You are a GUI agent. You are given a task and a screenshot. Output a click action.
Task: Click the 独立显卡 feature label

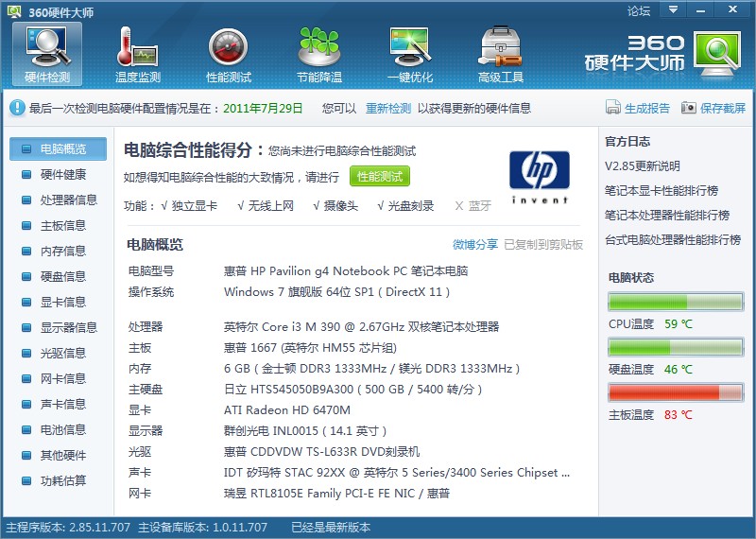coord(195,206)
